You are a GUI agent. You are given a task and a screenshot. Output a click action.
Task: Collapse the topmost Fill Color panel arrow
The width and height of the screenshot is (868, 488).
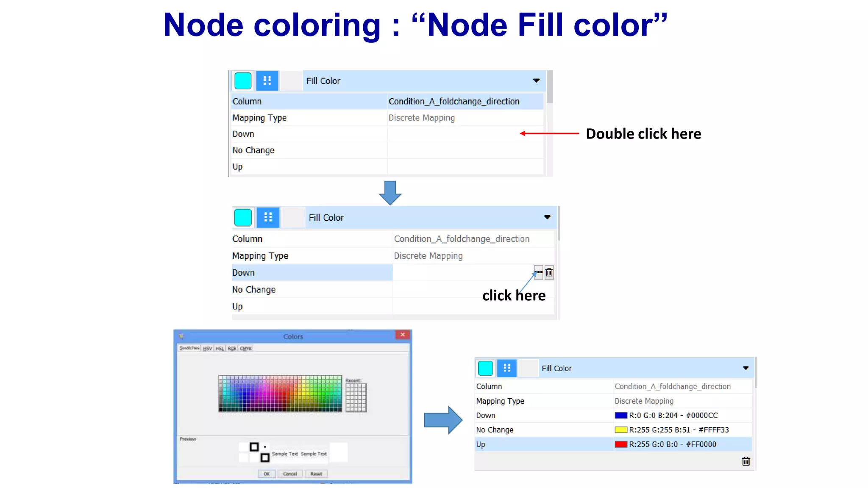[x=536, y=80]
